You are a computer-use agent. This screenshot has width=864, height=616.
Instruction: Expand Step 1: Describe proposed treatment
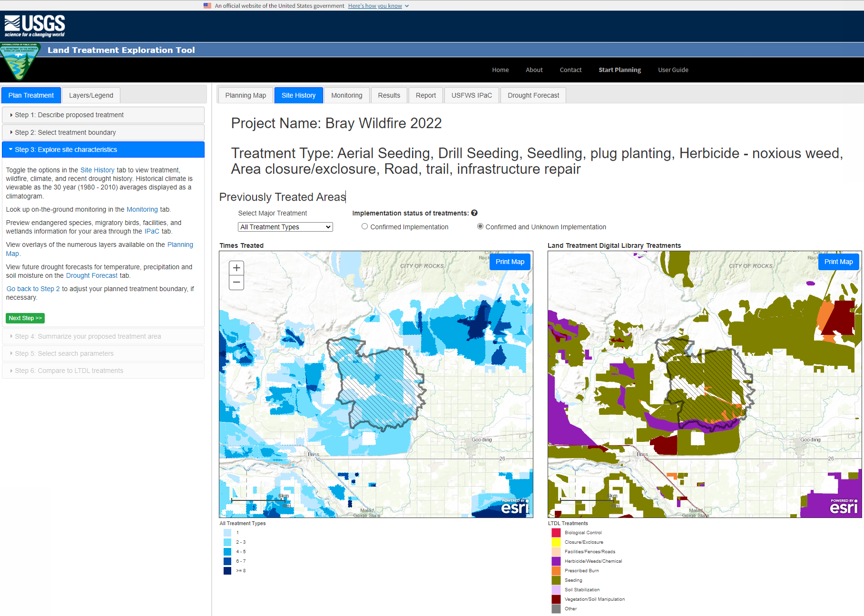click(x=103, y=115)
